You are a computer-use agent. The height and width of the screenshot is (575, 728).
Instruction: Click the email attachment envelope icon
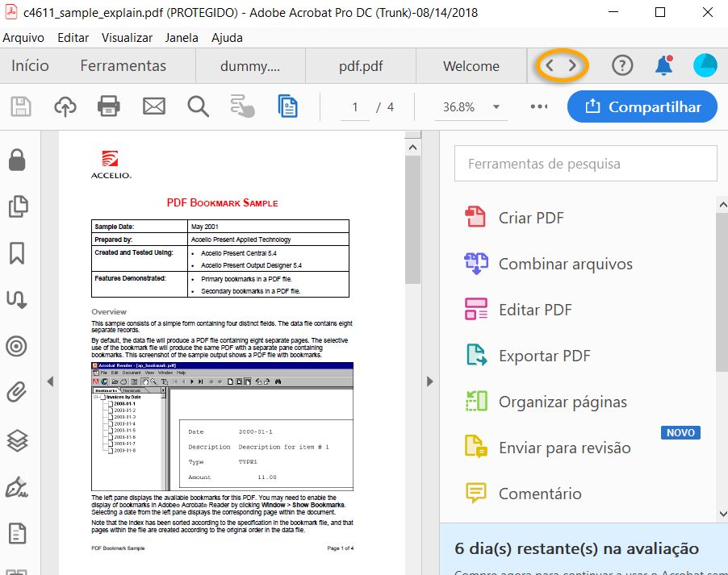click(x=153, y=106)
